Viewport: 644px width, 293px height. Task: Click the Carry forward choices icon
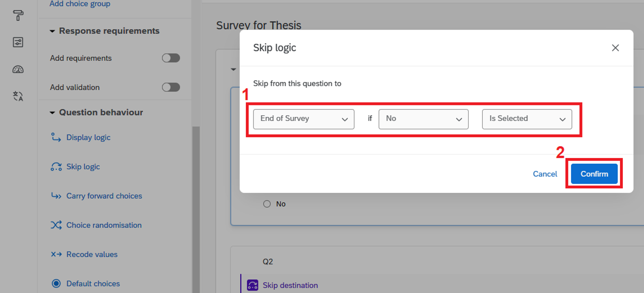pos(56,196)
